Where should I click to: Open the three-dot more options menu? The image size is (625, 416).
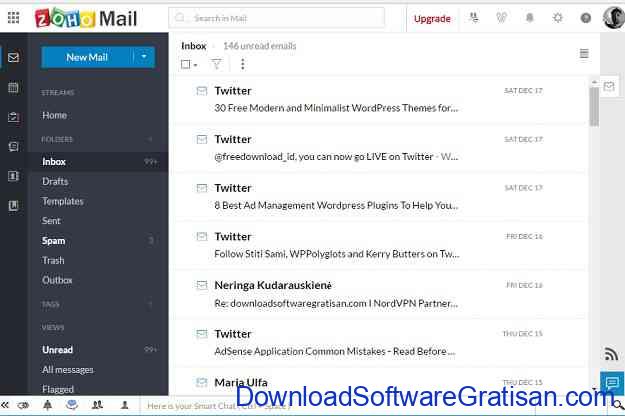tap(243, 64)
